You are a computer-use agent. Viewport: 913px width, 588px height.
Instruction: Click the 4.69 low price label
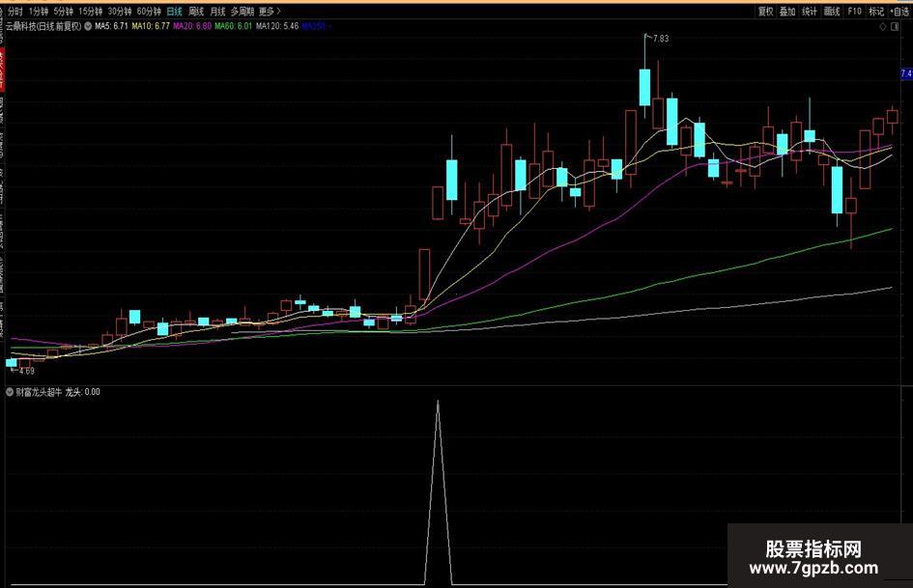(x=27, y=371)
